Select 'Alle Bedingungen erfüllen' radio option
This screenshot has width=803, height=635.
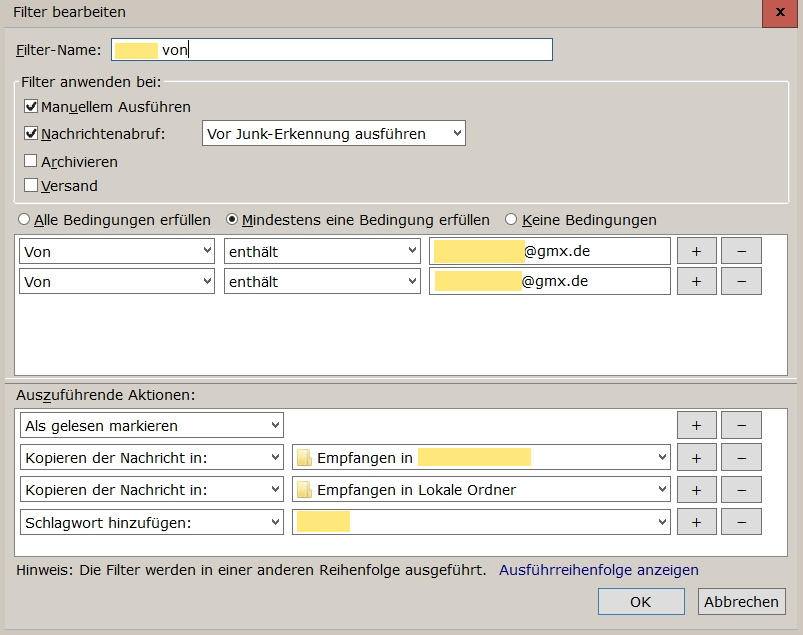[x=25, y=220]
